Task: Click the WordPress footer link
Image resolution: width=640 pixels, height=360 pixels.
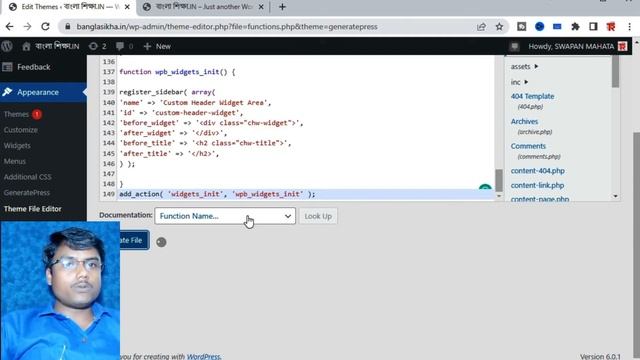Action: point(203,356)
